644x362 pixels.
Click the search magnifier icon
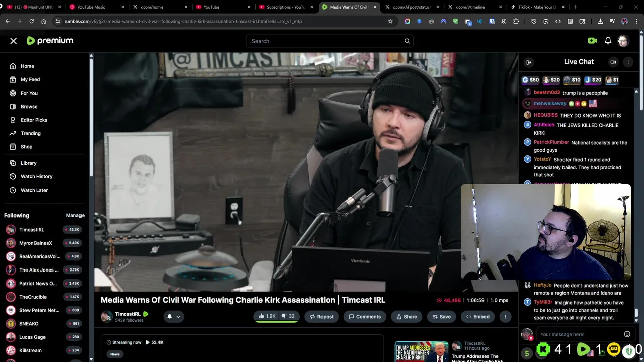407,41
